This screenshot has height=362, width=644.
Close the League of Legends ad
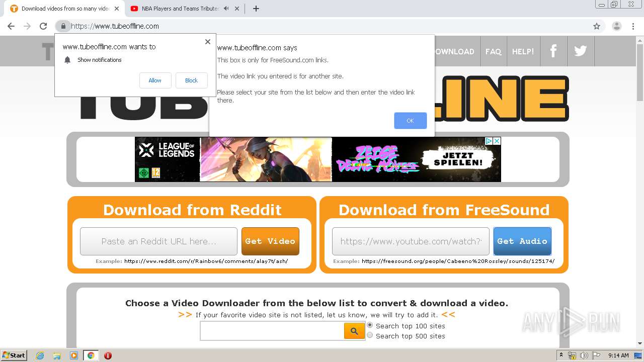tap(497, 141)
